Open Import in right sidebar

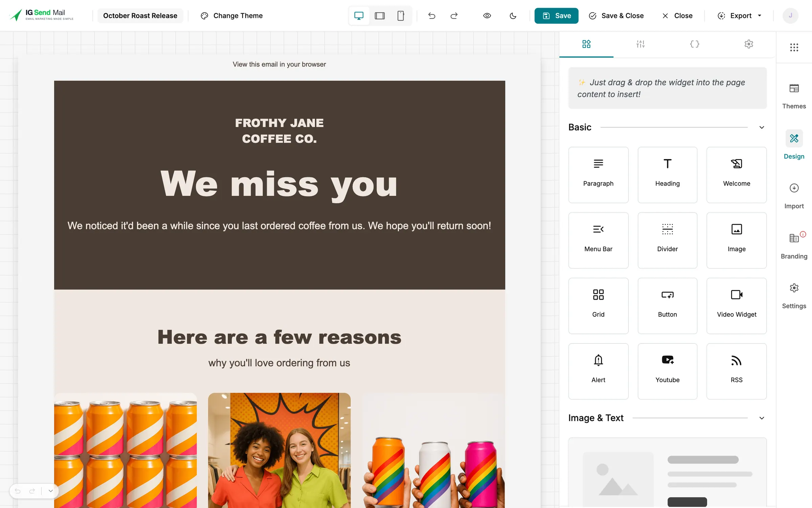[794, 196]
